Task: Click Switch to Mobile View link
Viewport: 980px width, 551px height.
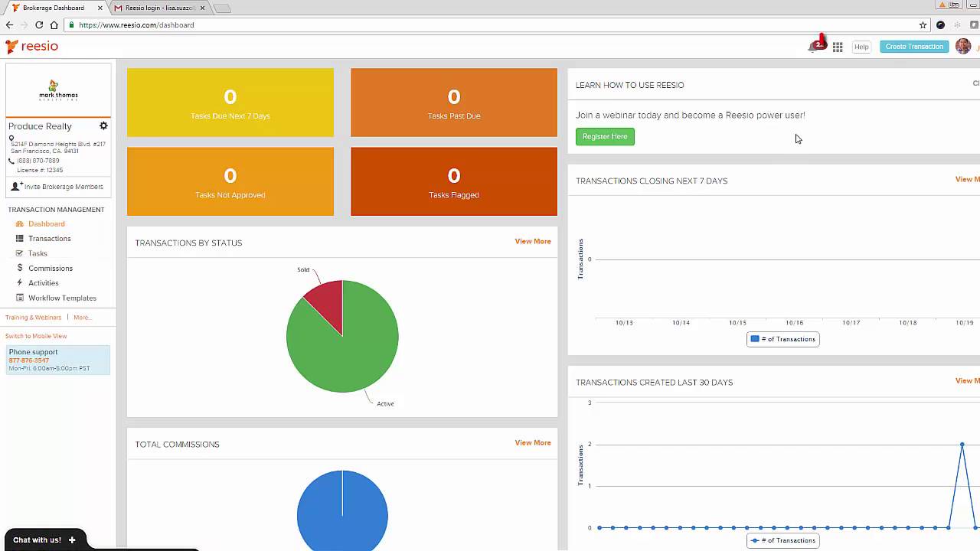Action: [x=36, y=336]
